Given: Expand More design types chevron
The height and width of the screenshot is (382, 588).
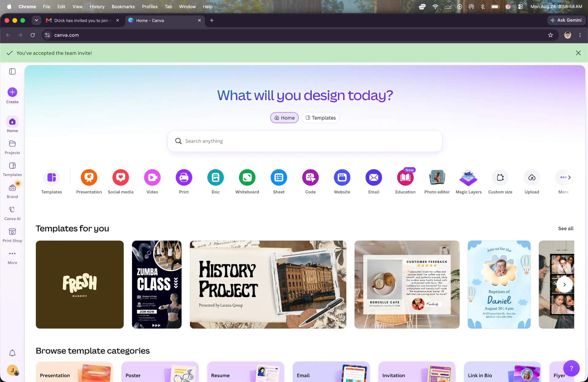Looking at the screenshot, I should pos(569,177).
